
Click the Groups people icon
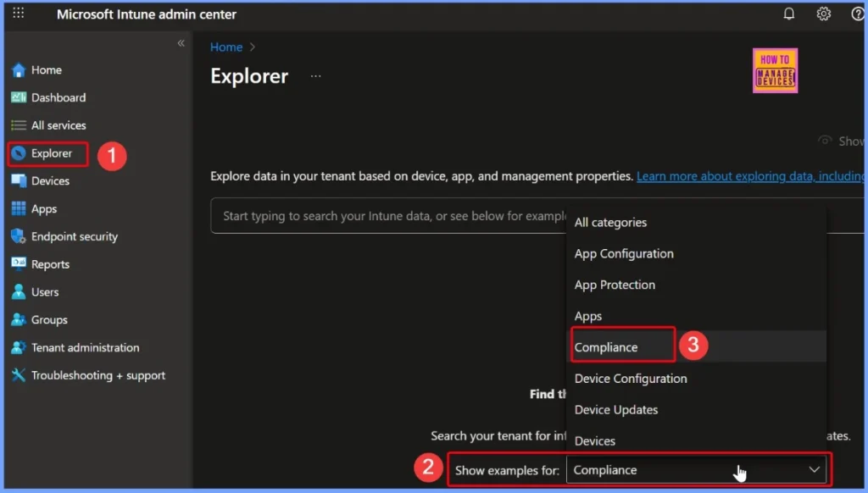(x=19, y=319)
